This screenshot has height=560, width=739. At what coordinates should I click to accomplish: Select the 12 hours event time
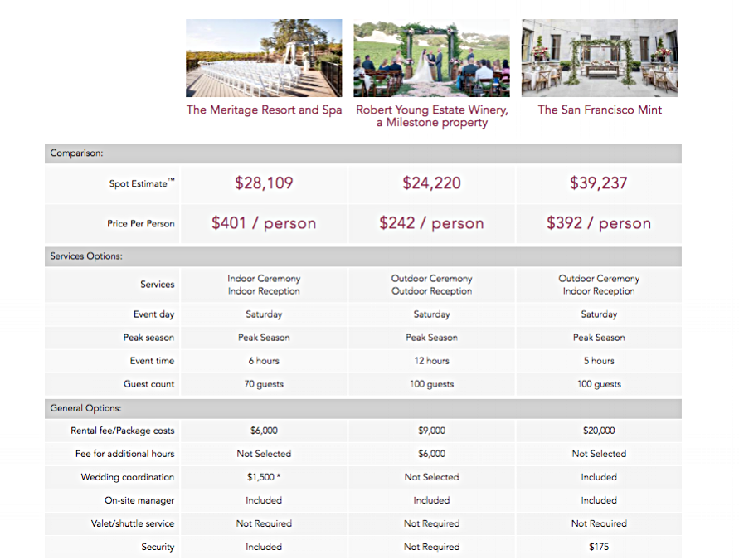(x=432, y=361)
